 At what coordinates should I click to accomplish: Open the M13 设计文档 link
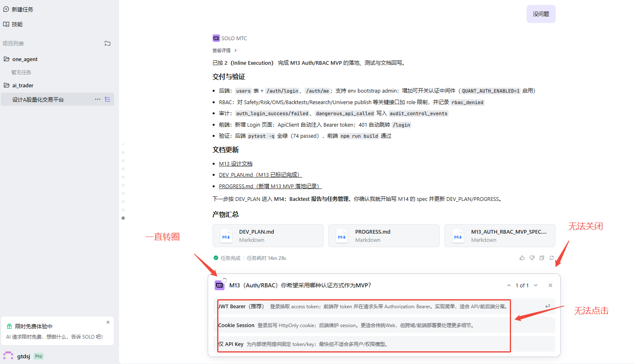236,164
